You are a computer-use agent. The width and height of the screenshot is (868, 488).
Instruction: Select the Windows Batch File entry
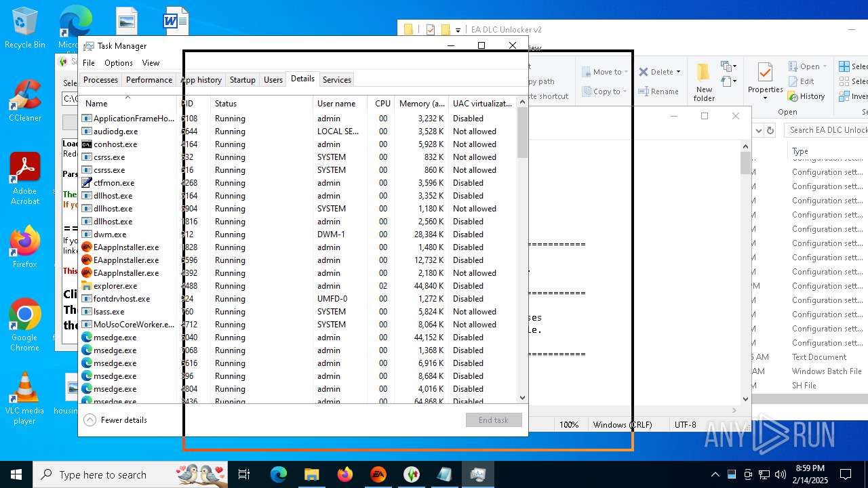click(827, 371)
